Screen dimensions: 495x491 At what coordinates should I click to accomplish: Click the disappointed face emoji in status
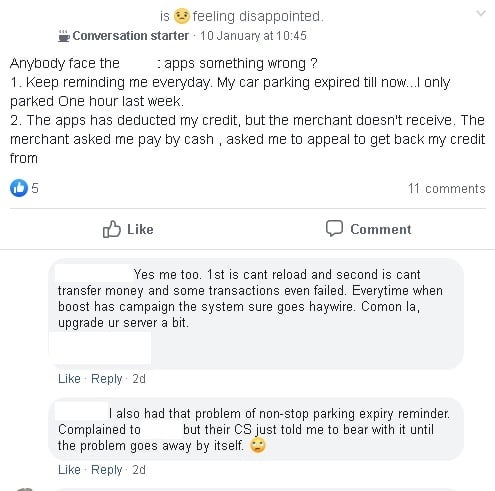[182, 16]
